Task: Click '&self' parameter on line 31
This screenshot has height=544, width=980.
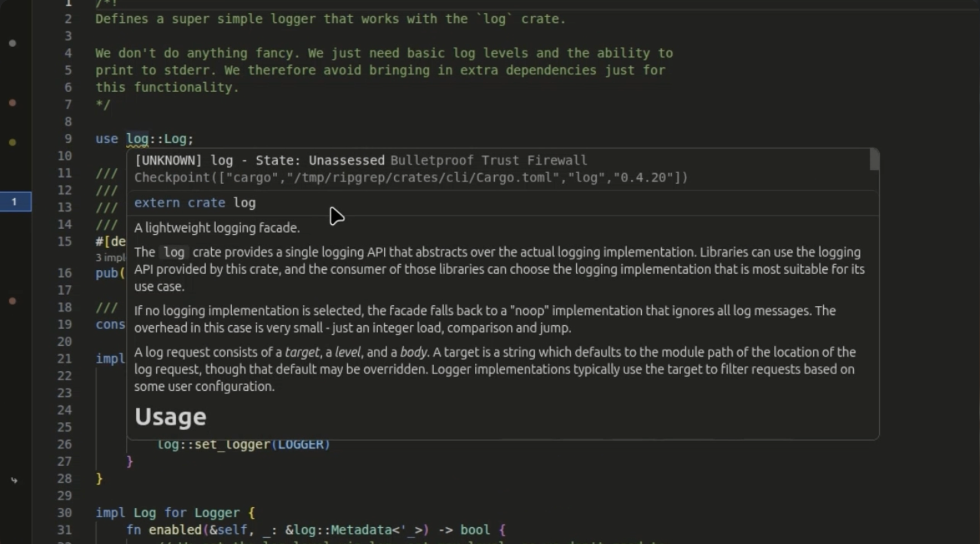Action: tap(228, 530)
